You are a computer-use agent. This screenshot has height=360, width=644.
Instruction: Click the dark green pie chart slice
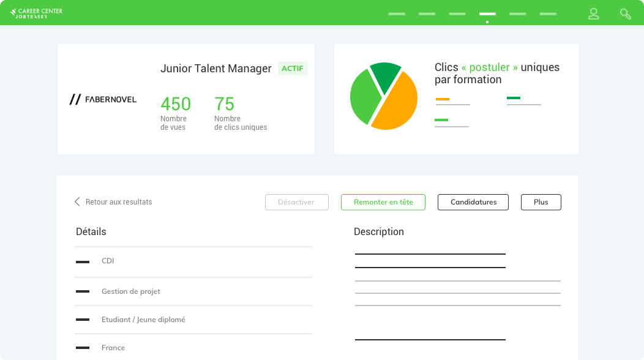pos(385,76)
